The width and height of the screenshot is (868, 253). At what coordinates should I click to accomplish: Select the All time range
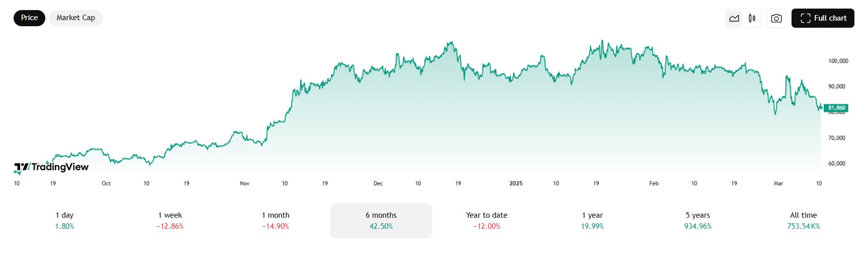click(x=804, y=221)
